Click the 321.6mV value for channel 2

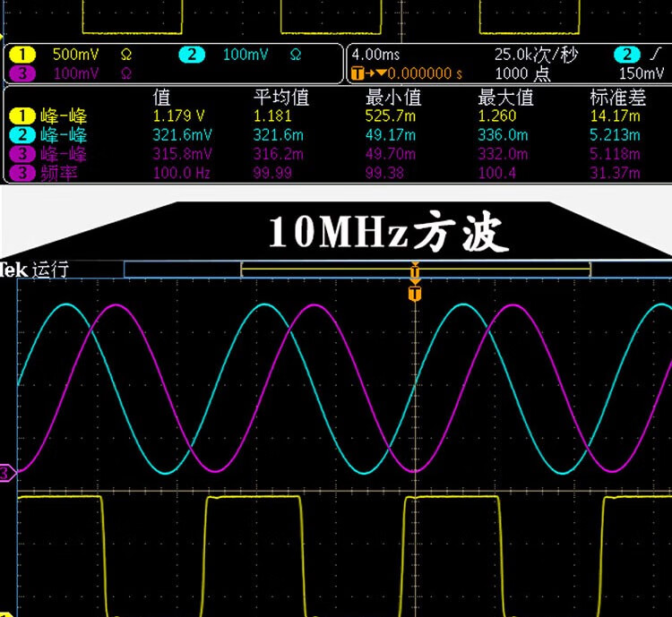[182, 135]
